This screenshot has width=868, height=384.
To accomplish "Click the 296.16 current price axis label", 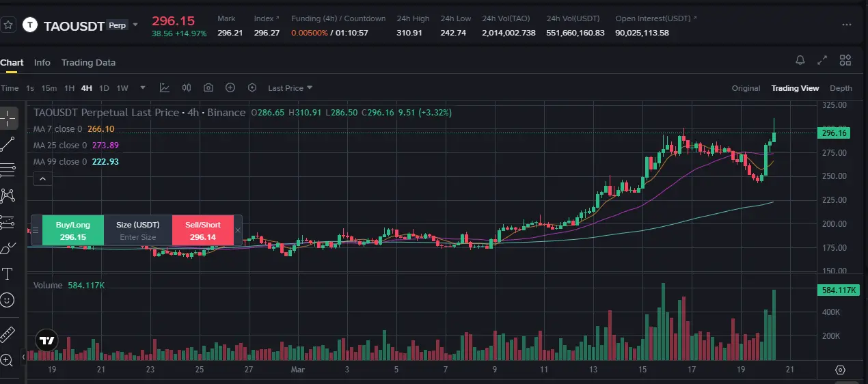I will 834,133.
